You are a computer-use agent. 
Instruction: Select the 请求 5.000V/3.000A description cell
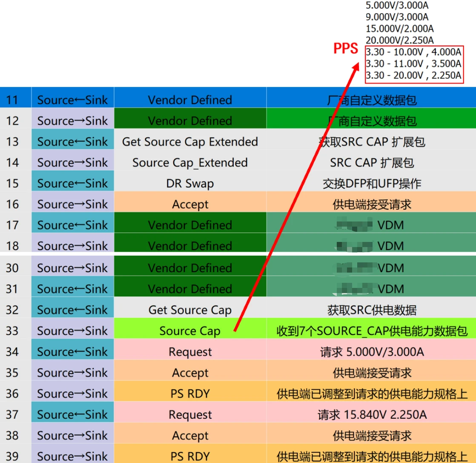point(372,352)
